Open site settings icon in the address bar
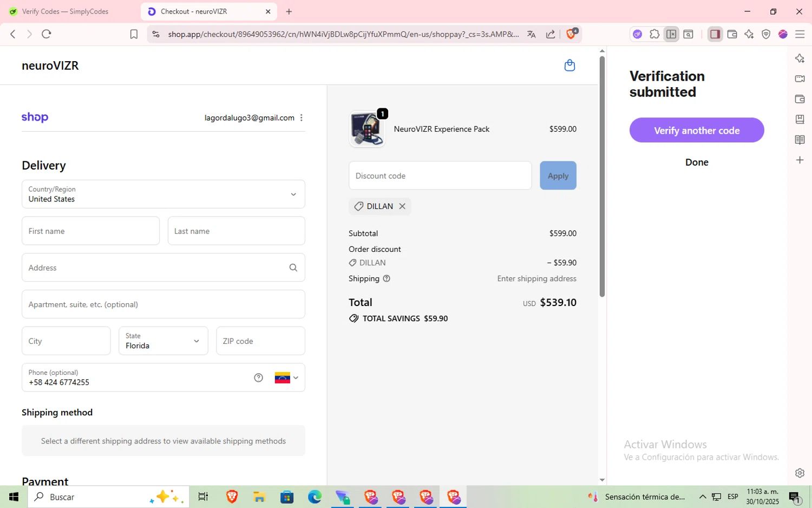812x508 pixels. [156, 34]
